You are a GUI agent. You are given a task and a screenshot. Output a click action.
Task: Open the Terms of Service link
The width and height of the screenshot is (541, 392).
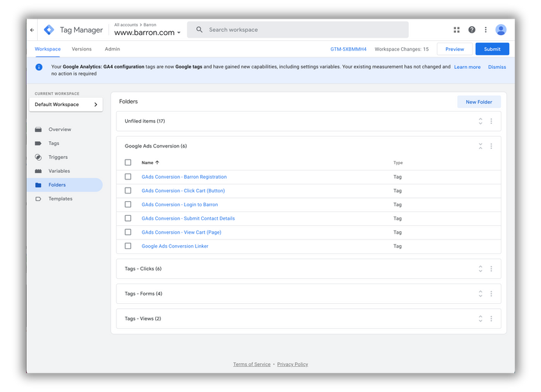tap(252, 365)
